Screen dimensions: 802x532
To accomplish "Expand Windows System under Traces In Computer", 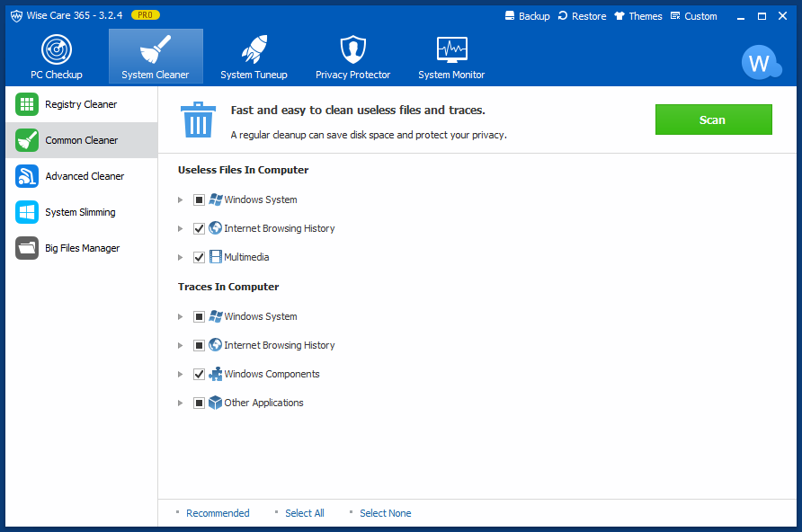I will point(180,317).
